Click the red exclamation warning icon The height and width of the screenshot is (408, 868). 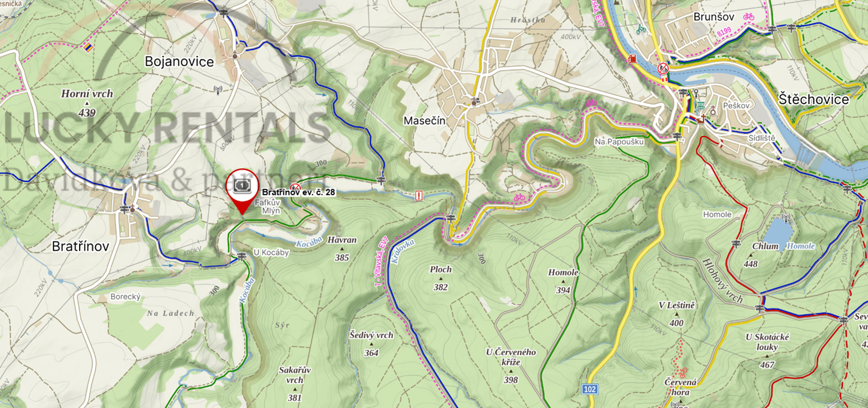pyautogui.click(x=419, y=195)
